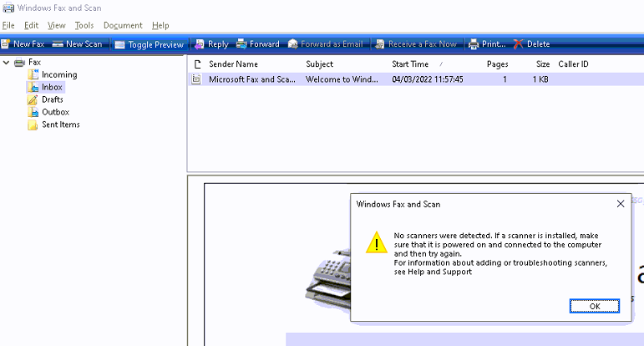Click the Print toolbar button
This screenshot has height=346, width=644.
[487, 44]
